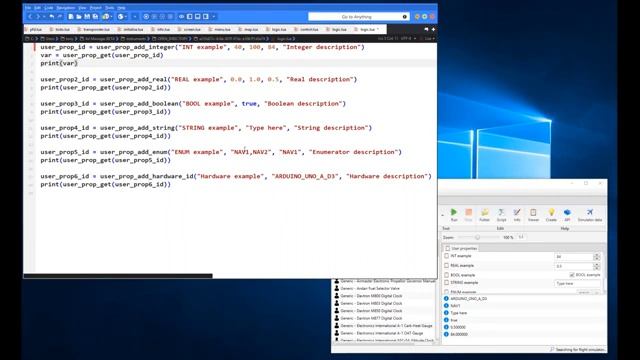Click the INT example value field
This screenshot has height=360, width=640.
(x=573, y=257)
